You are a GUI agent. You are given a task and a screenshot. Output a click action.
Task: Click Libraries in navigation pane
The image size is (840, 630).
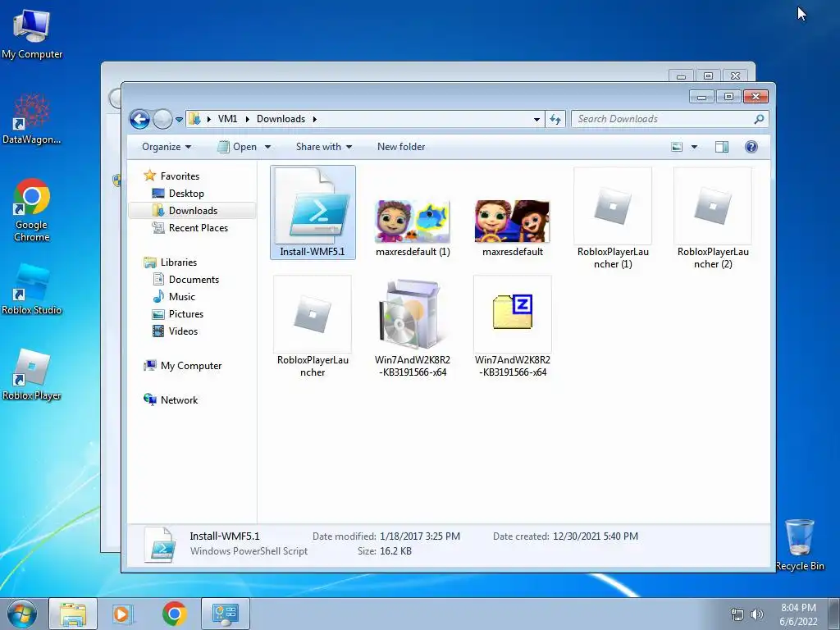178,262
